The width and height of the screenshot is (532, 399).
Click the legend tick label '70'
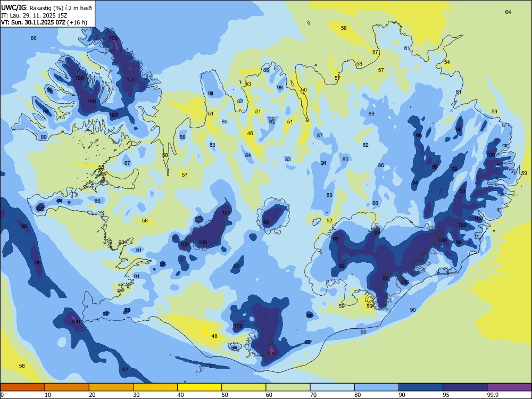313,395
